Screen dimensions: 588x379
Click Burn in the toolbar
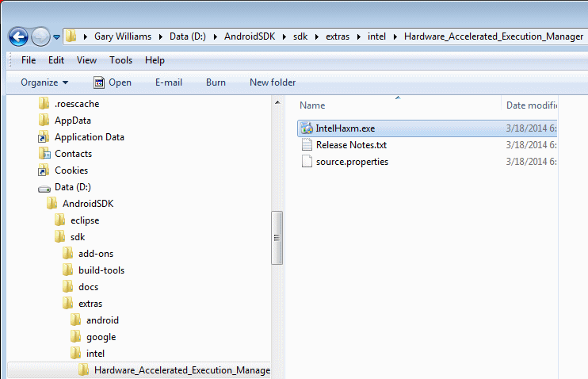click(216, 82)
